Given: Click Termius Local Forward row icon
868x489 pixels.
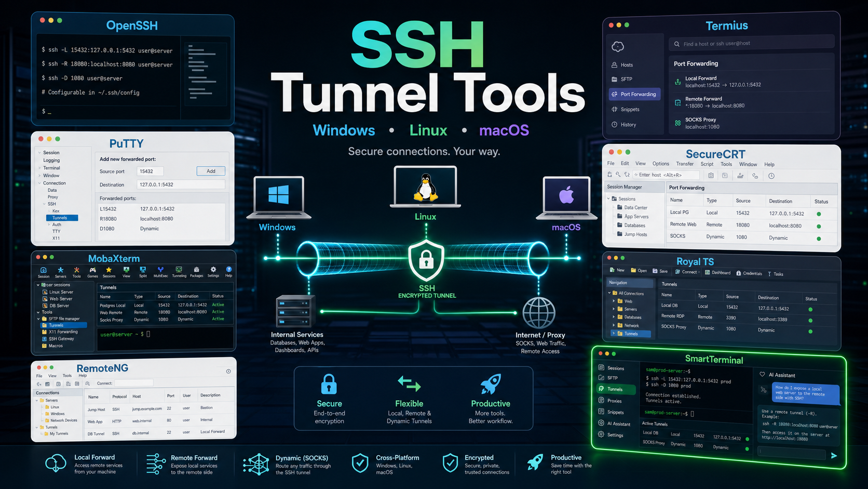Looking at the screenshot, I should pyautogui.click(x=677, y=82).
